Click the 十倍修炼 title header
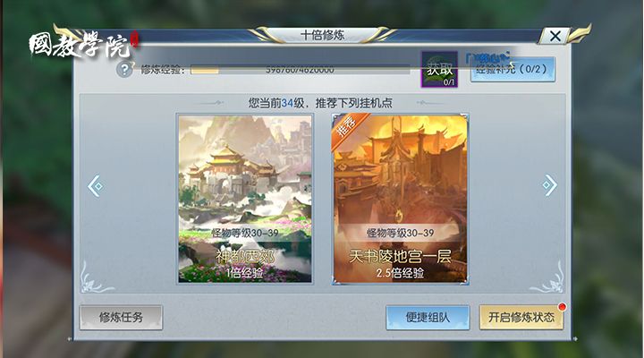Viewport: 644px width, 358px height. [x=322, y=35]
